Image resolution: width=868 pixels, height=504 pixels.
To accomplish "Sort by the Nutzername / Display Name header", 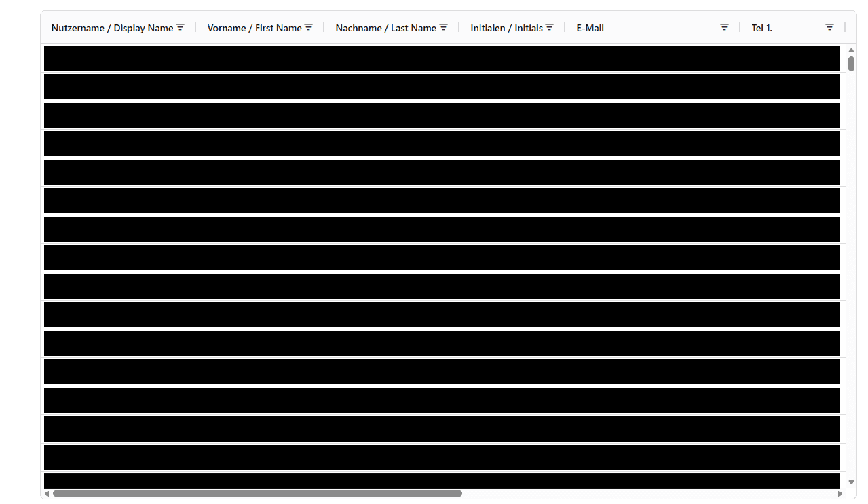I will pos(111,28).
